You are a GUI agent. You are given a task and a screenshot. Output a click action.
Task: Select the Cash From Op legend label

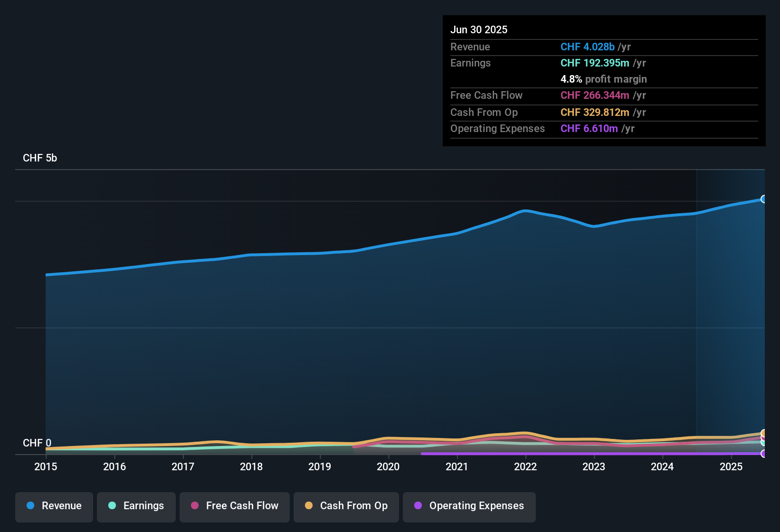point(353,506)
